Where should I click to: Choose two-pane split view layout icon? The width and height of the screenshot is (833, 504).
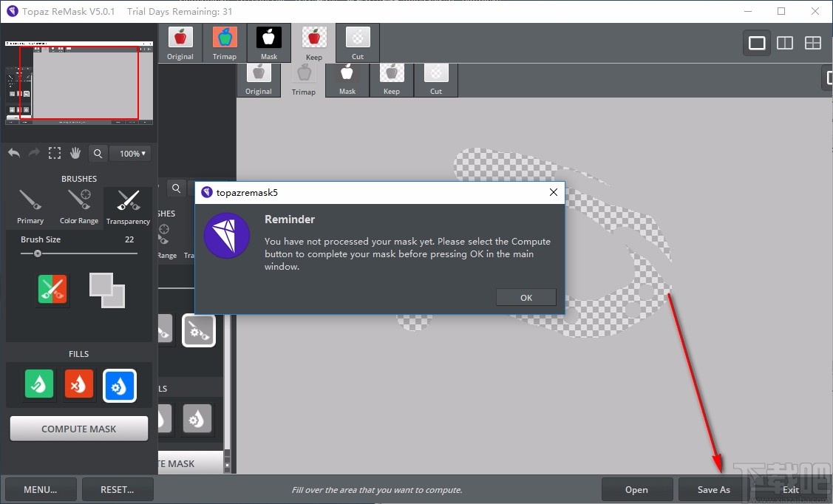pos(785,42)
